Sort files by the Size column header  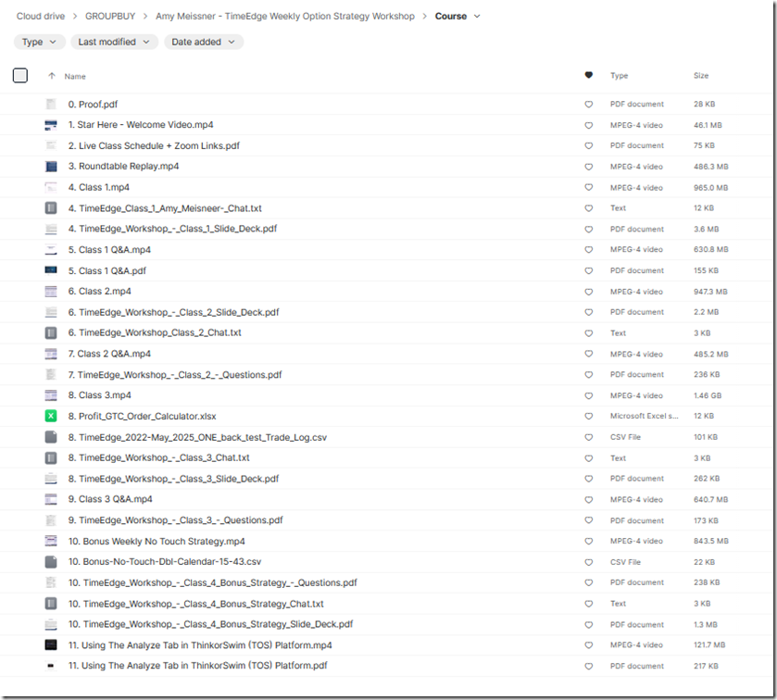701,76
